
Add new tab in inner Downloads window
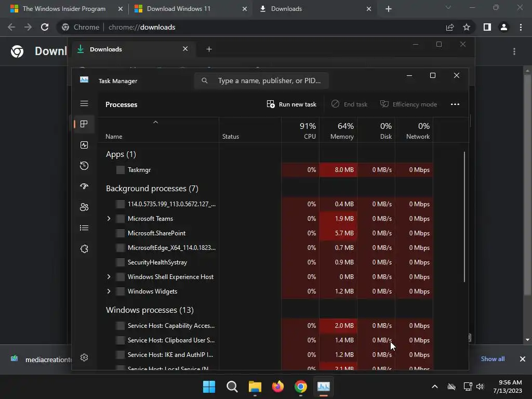[209, 49]
